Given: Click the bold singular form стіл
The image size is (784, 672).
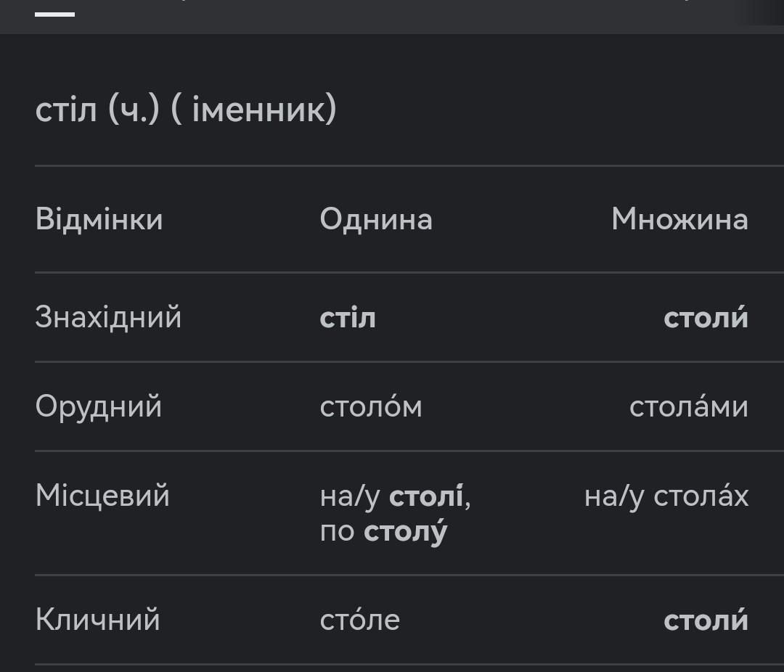Looking at the screenshot, I should pos(348,318).
